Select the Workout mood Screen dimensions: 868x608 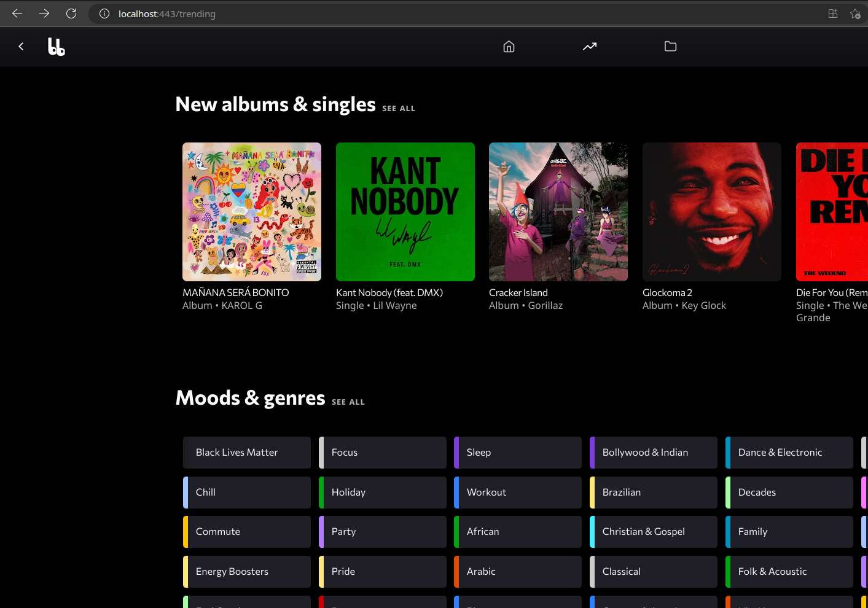518,493
